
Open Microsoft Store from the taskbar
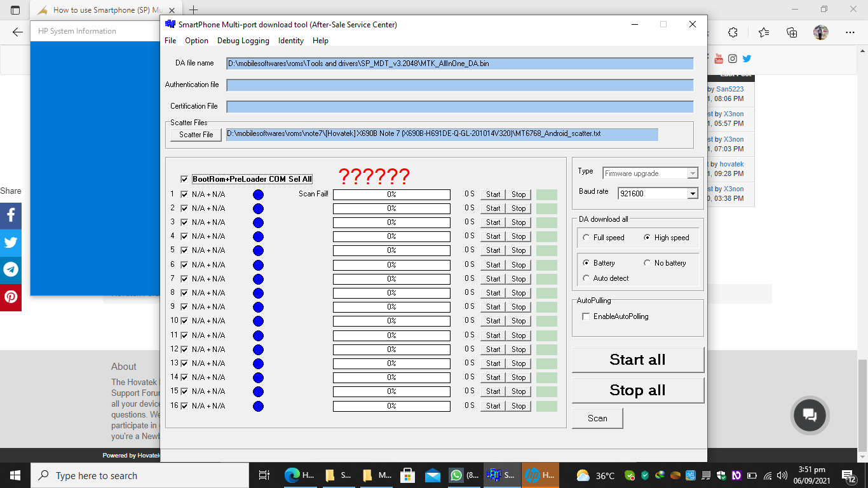click(x=408, y=475)
